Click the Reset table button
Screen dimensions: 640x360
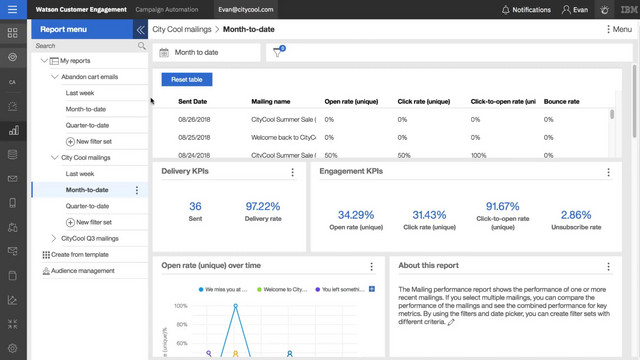click(x=187, y=80)
